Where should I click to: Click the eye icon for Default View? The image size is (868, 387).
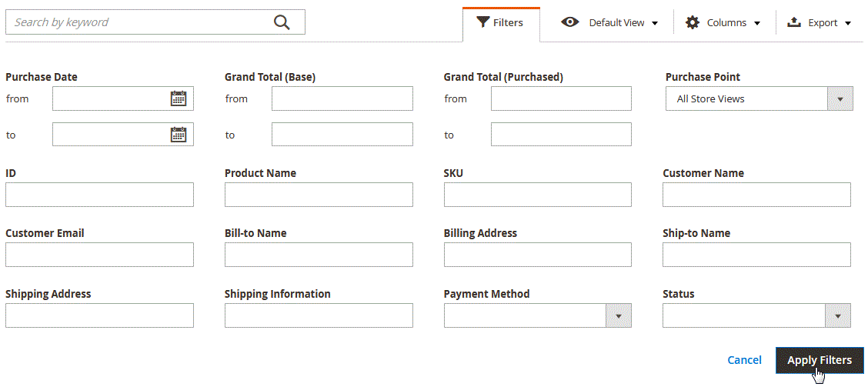tap(570, 22)
